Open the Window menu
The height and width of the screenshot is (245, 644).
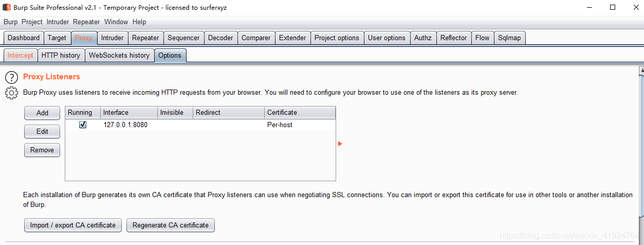point(116,22)
